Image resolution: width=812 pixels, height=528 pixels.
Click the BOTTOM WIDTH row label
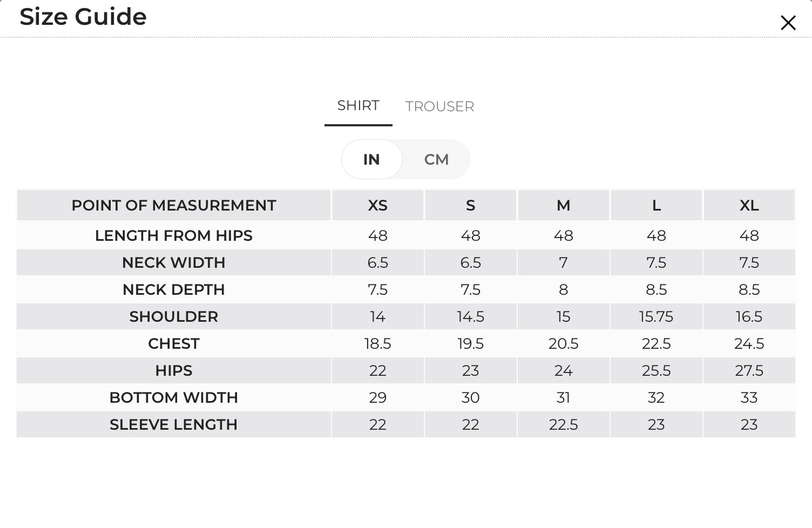[x=174, y=398]
